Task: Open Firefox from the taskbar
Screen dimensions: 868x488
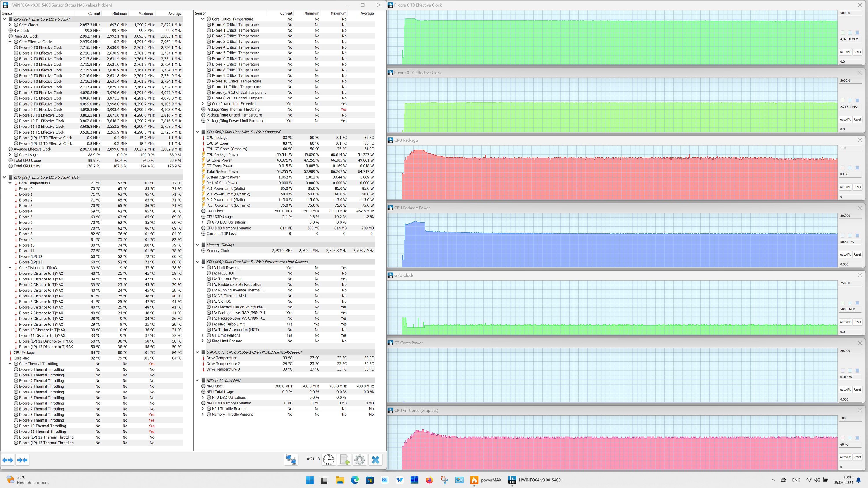Action: (429, 480)
